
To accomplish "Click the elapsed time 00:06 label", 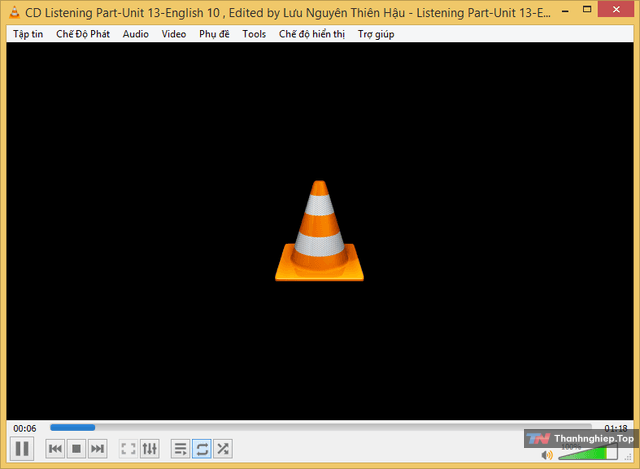I will (x=24, y=429).
